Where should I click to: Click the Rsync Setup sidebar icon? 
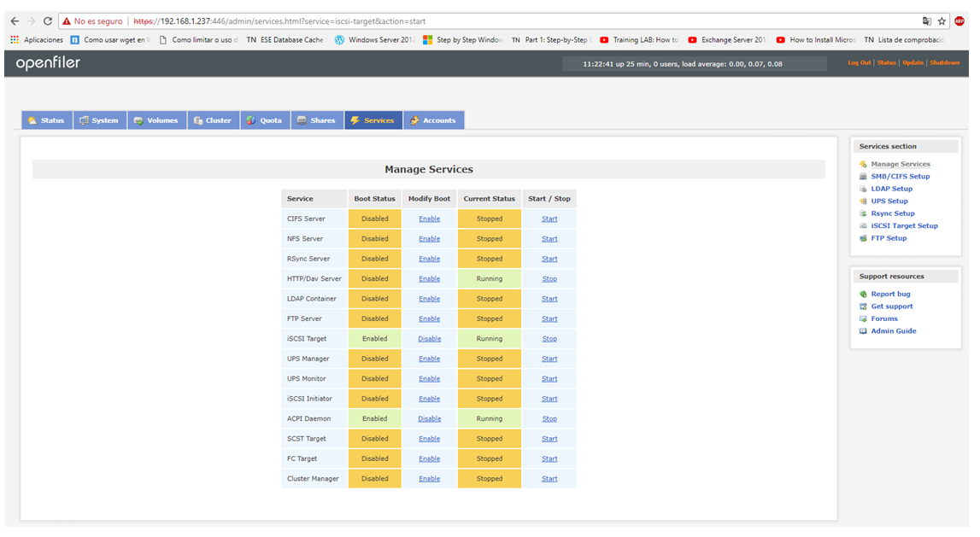(863, 213)
